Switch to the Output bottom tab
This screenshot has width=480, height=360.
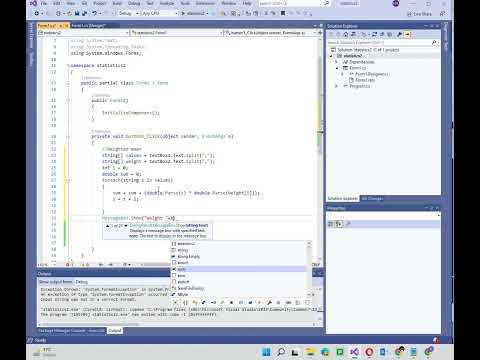tap(115, 331)
